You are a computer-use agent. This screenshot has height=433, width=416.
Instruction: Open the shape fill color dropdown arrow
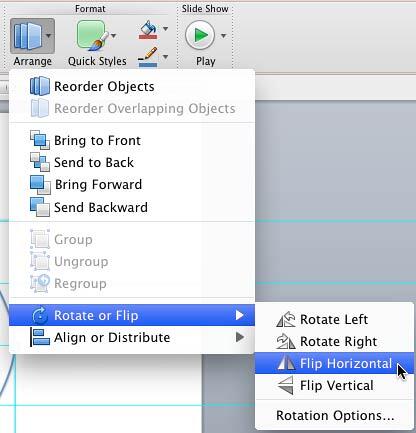(165, 29)
